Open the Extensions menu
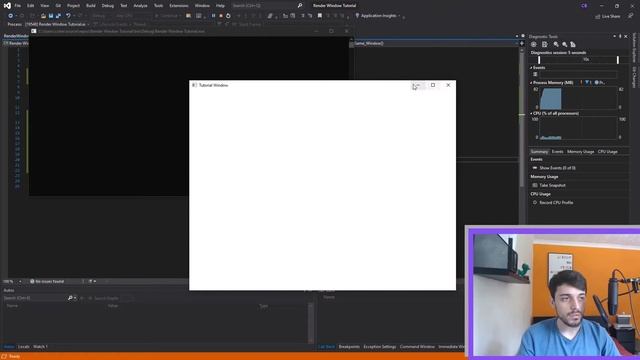Image resolution: width=640 pixels, height=360 pixels. click(179, 6)
